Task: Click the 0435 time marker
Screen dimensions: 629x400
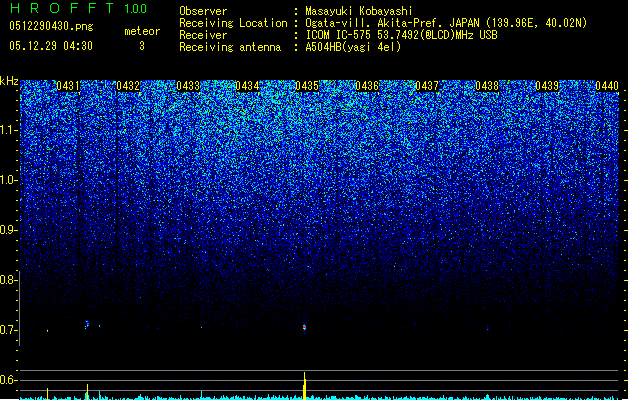Action: (307, 86)
